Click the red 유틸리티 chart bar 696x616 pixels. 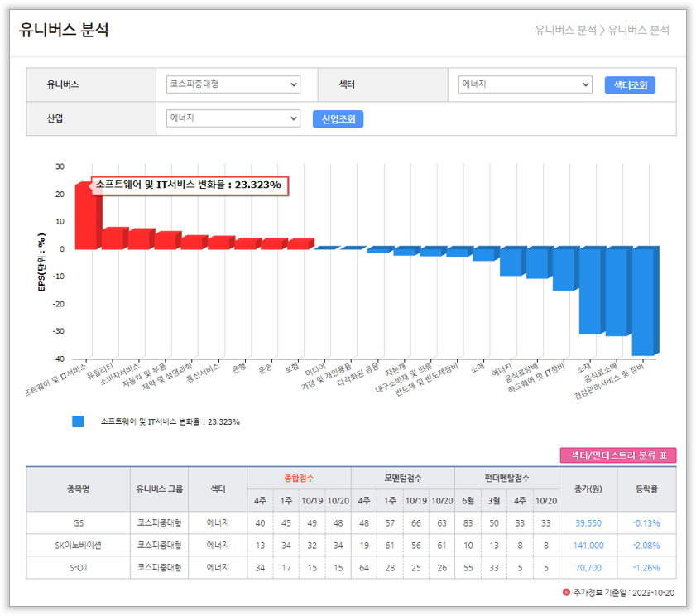(113, 238)
